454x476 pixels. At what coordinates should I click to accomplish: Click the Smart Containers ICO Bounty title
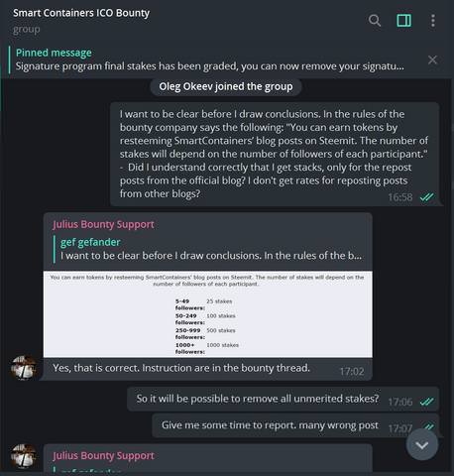81,13
